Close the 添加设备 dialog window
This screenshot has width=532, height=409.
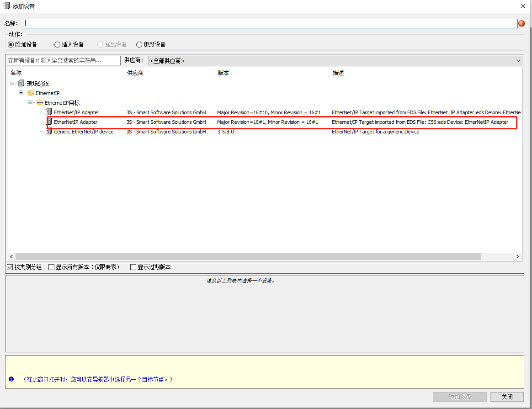click(x=523, y=6)
